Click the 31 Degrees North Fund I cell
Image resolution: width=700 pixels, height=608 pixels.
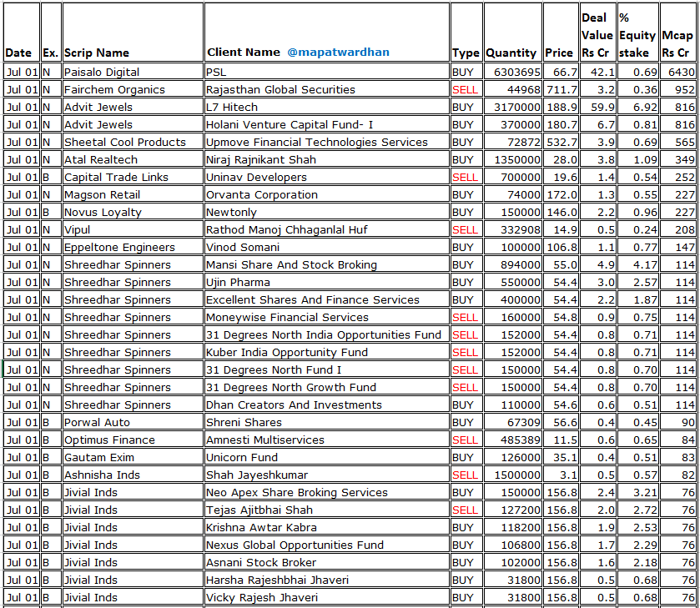(327, 369)
